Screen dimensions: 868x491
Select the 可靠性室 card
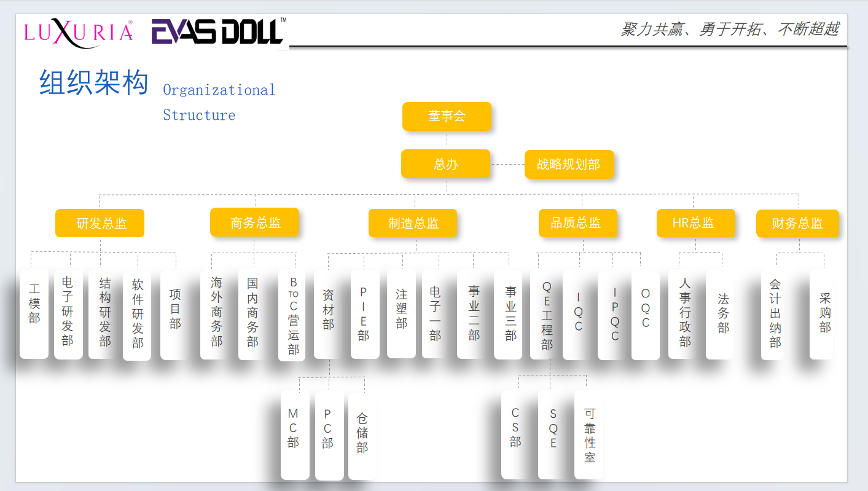tap(588, 434)
